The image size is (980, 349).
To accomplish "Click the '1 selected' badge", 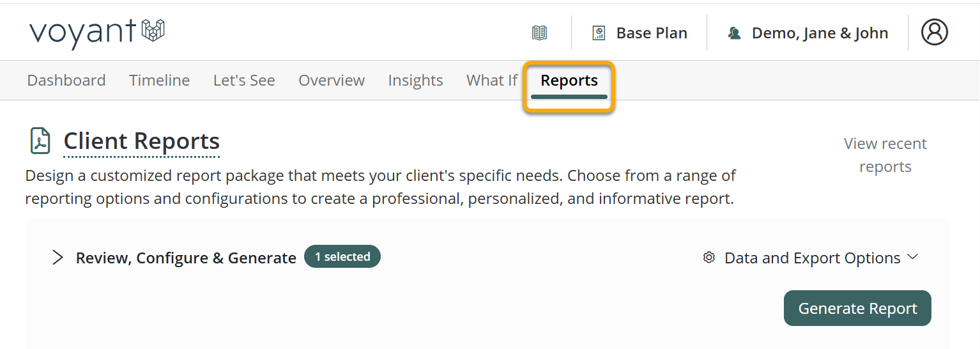I will 342,256.
